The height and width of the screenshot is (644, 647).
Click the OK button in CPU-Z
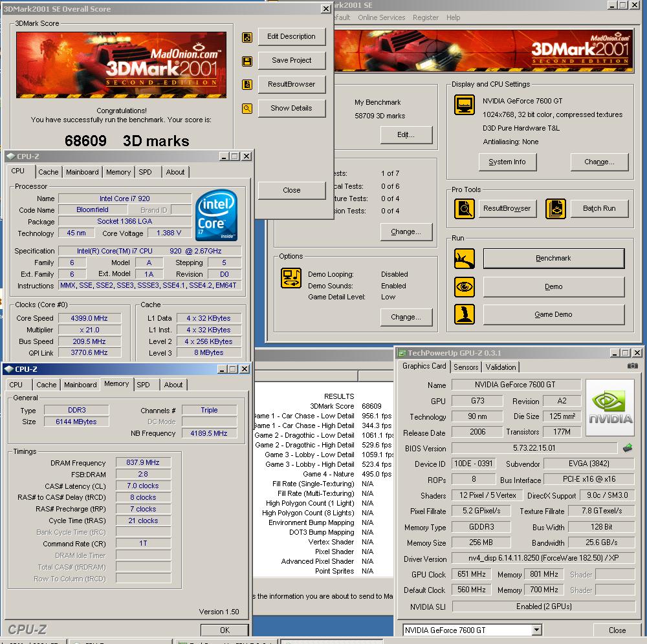(x=225, y=630)
